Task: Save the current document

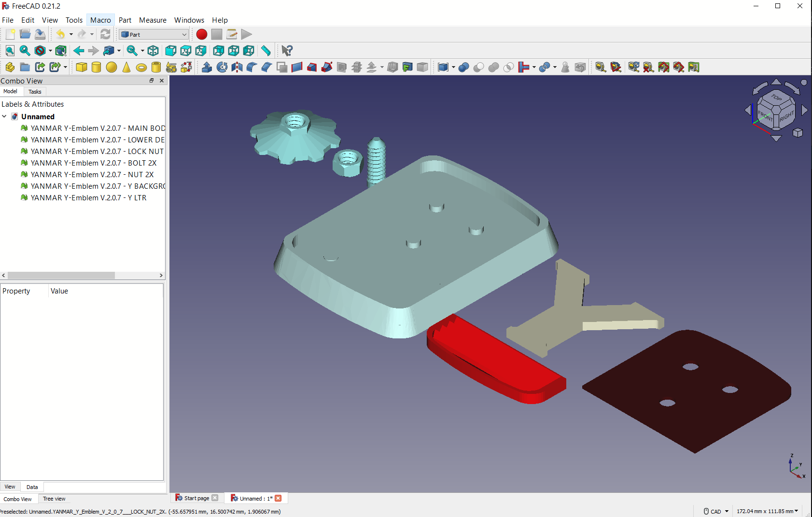Action: coord(40,34)
